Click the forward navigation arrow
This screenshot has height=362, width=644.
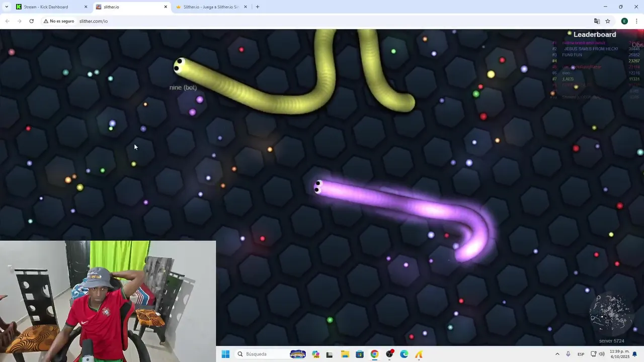(19, 21)
